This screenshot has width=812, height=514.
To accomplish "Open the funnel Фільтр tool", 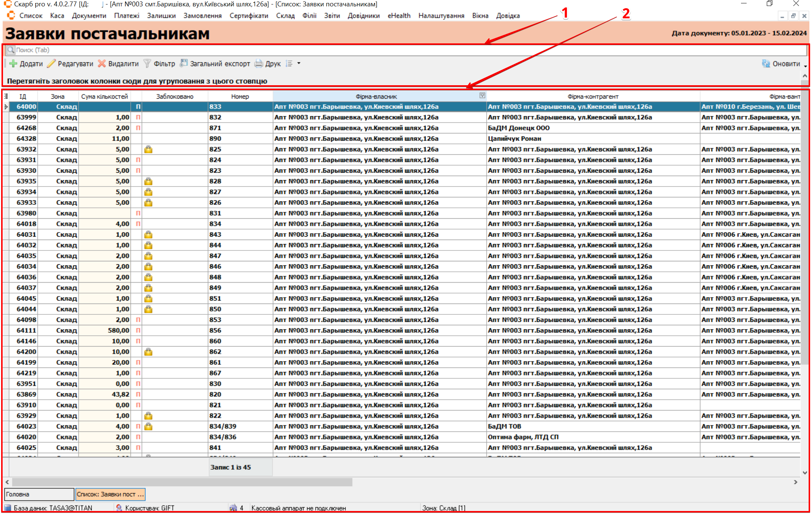I will click(x=147, y=64).
